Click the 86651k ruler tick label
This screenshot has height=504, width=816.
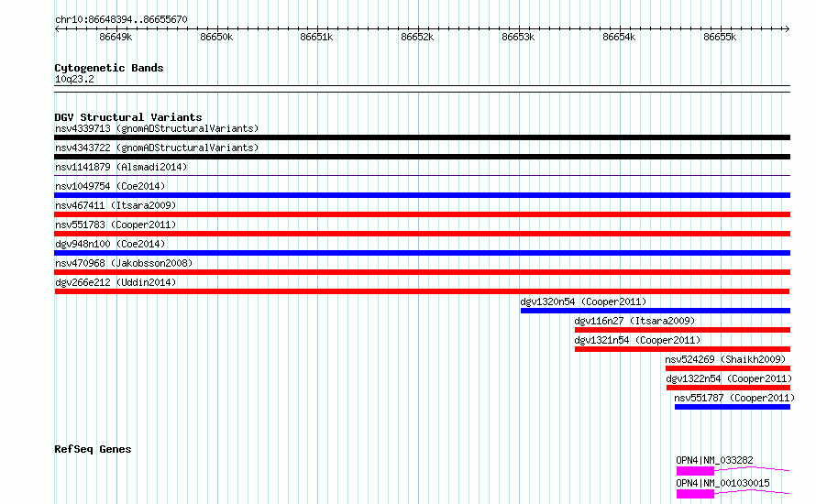point(316,37)
